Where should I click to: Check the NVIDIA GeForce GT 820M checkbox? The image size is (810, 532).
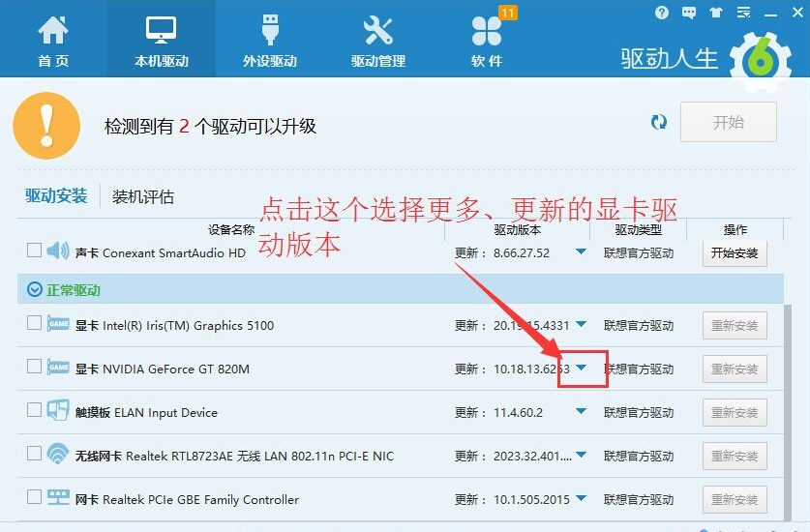coord(34,367)
